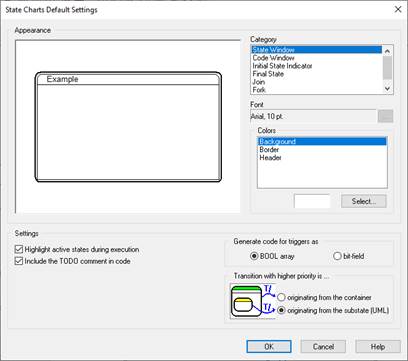This screenshot has height=361, width=408.
Task: Click the OK button
Action: (269, 347)
